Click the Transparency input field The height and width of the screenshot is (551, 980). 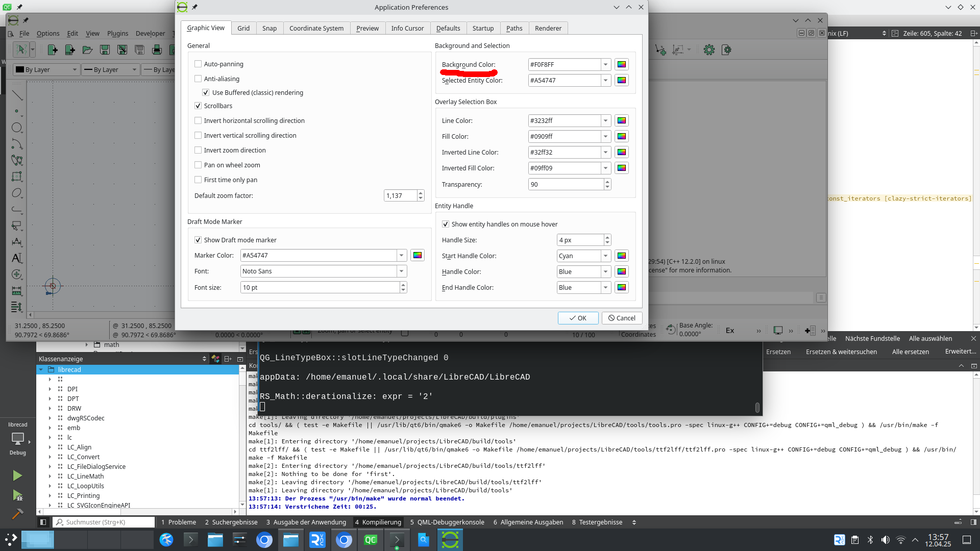click(566, 185)
